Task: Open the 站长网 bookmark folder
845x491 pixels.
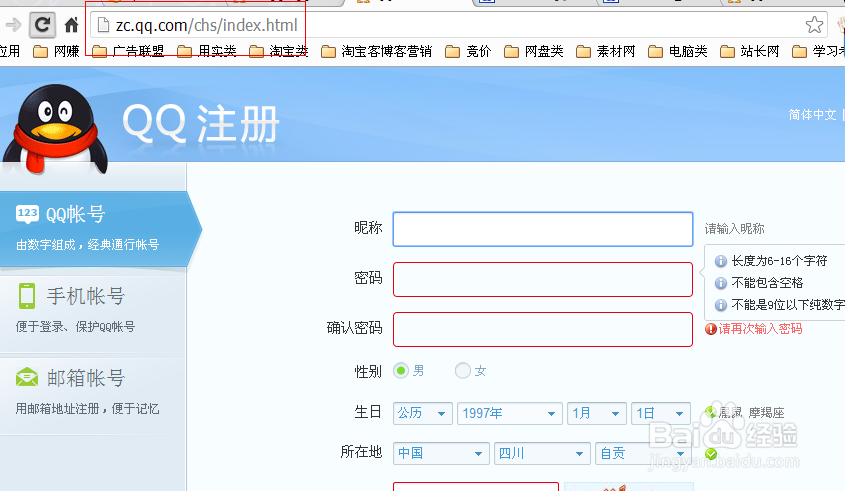Action: tap(750, 51)
